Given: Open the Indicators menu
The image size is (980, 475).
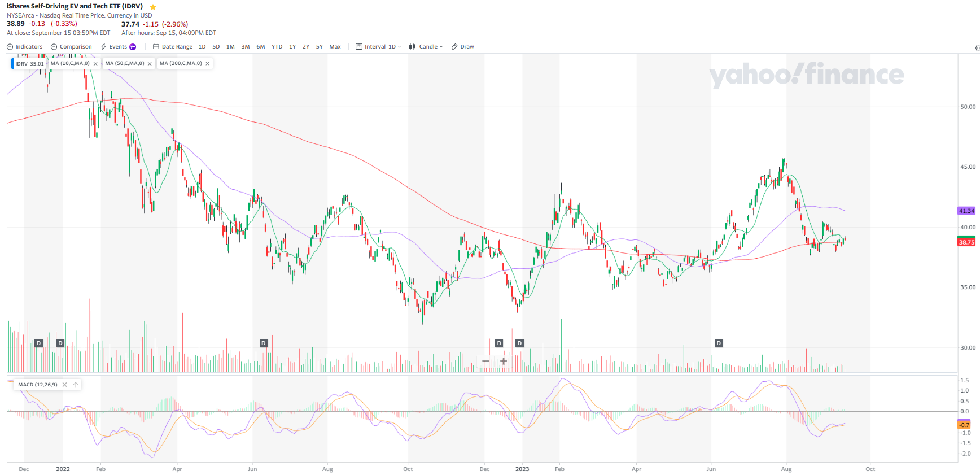Looking at the screenshot, I should [24, 47].
